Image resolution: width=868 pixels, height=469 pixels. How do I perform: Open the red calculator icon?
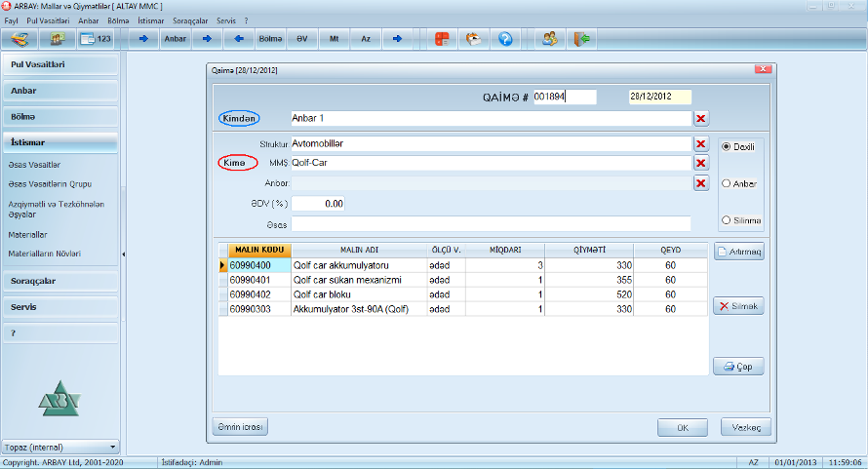point(442,39)
